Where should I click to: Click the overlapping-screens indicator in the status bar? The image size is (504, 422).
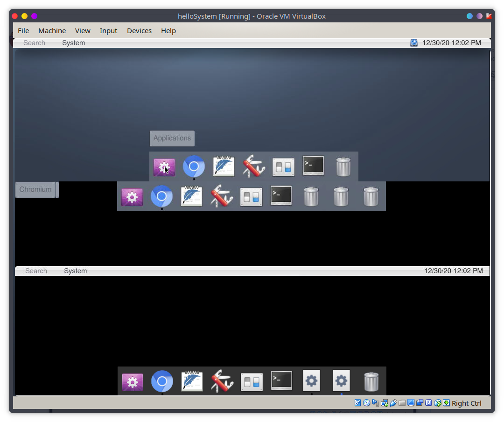click(x=420, y=403)
